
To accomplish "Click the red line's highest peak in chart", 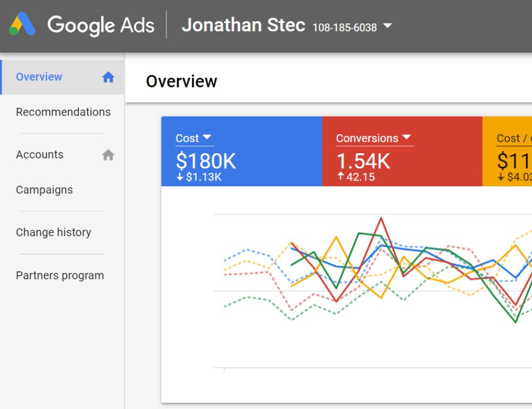I will (x=381, y=217).
